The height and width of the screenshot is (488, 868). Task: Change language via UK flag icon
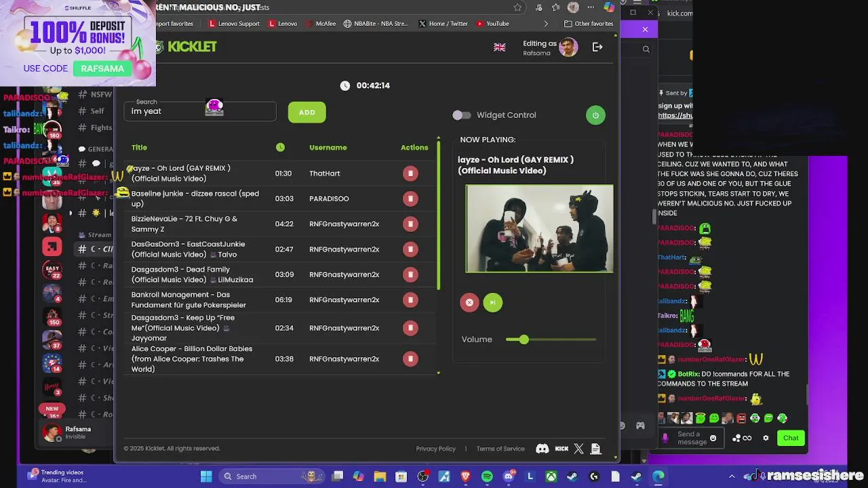click(500, 47)
